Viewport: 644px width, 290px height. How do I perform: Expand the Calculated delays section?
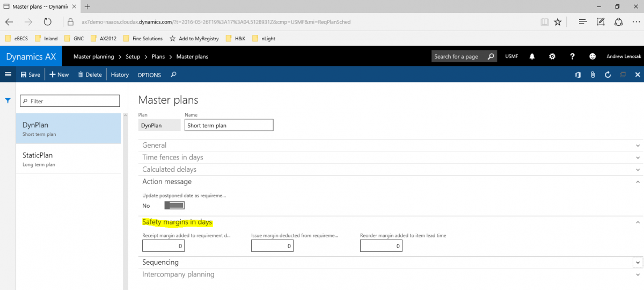pos(390,169)
